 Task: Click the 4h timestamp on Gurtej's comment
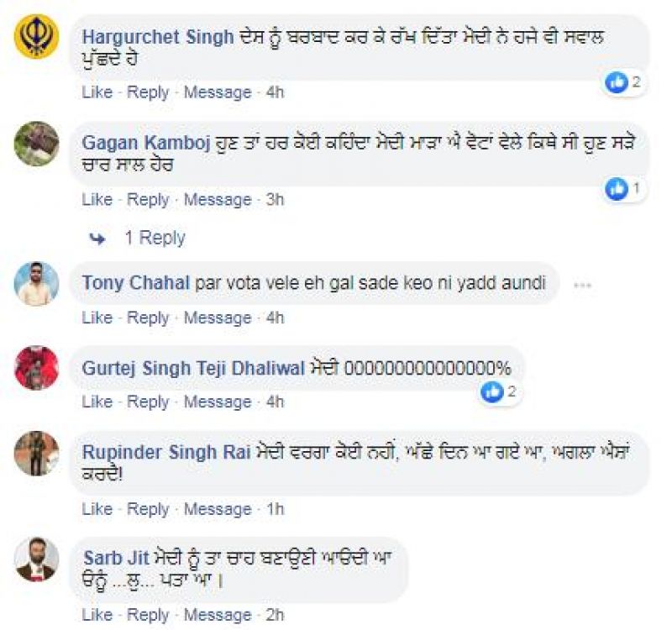click(275, 402)
